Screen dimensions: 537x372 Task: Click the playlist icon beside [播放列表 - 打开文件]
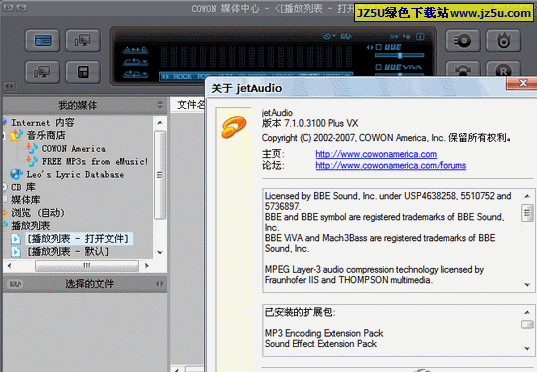[16, 239]
